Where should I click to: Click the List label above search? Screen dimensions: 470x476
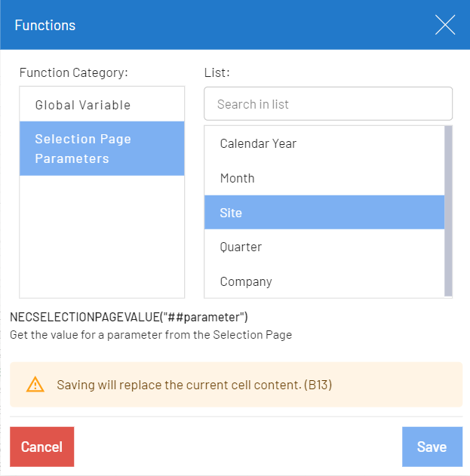click(217, 72)
